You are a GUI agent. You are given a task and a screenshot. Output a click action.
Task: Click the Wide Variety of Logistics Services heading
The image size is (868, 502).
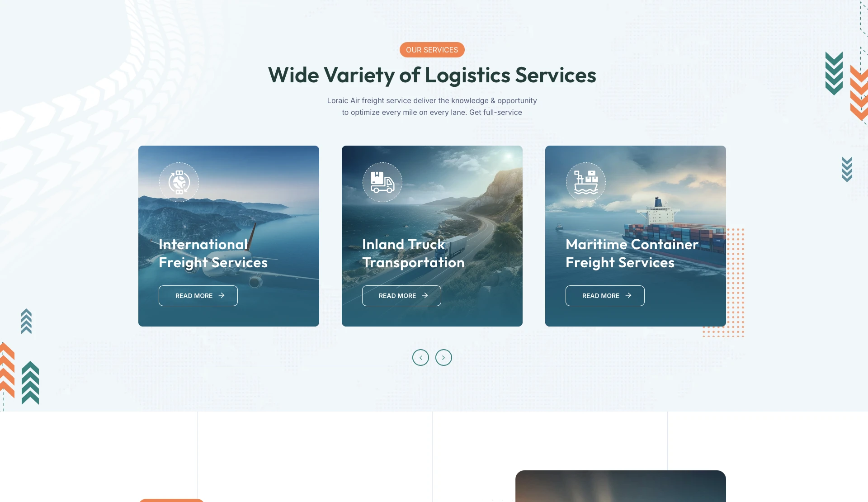point(432,75)
